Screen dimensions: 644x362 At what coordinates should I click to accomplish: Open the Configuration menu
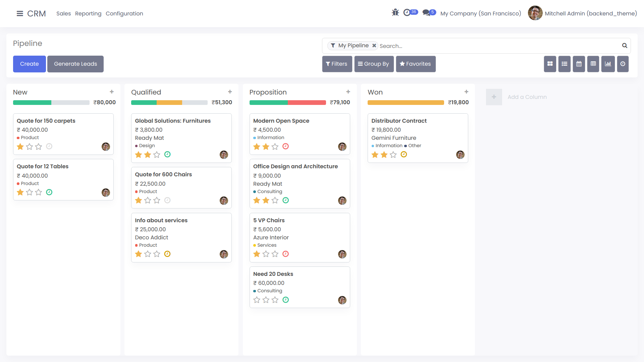coord(124,13)
